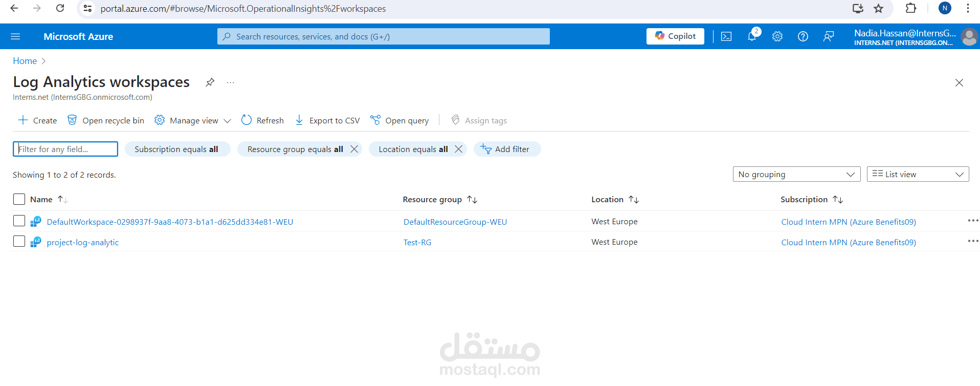Sort the list by Resource group column
The height and width of the screenshot is (386, 980).
(440, 199)
